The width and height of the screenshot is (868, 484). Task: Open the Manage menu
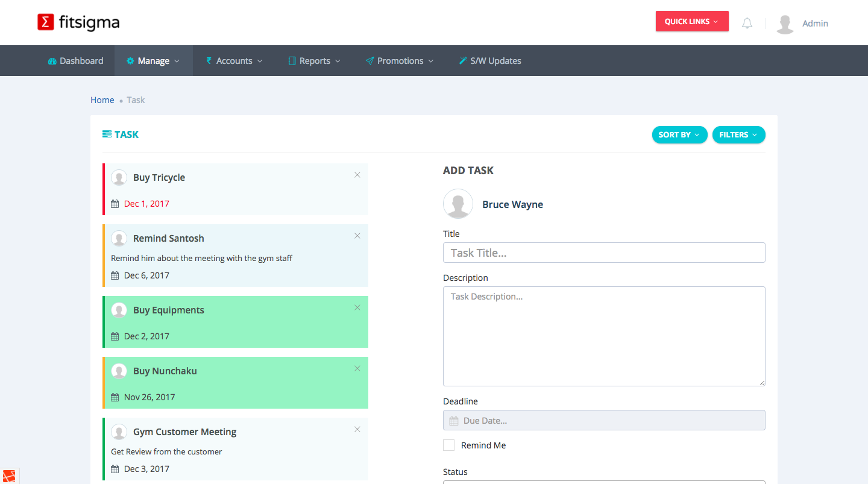[x=153, y=61]
